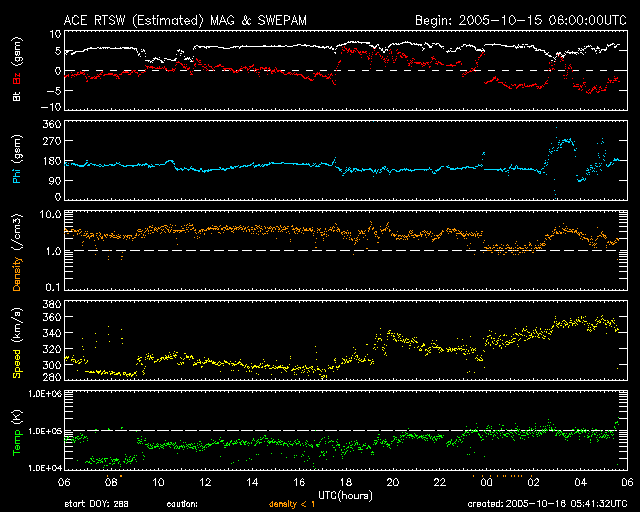This screenshot has height=512, width=640.
Task: Click the 02 hour tick label
Action: coord(533,483)
